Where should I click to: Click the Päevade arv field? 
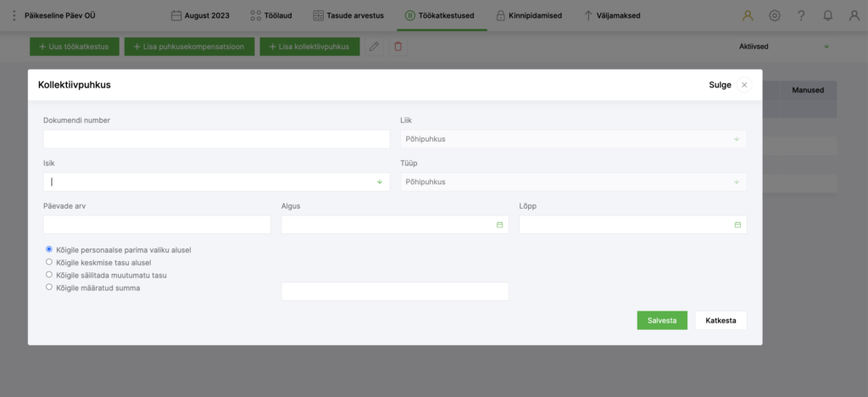pyautogui.click(x=157, y=225)
